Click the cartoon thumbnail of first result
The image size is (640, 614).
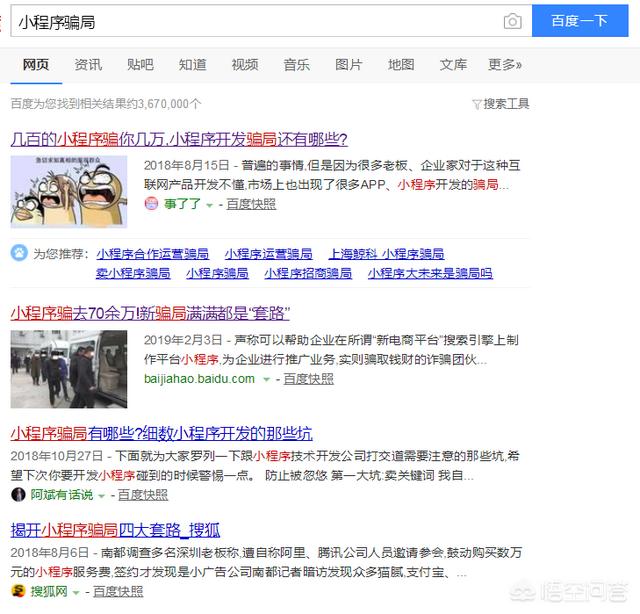69,191
